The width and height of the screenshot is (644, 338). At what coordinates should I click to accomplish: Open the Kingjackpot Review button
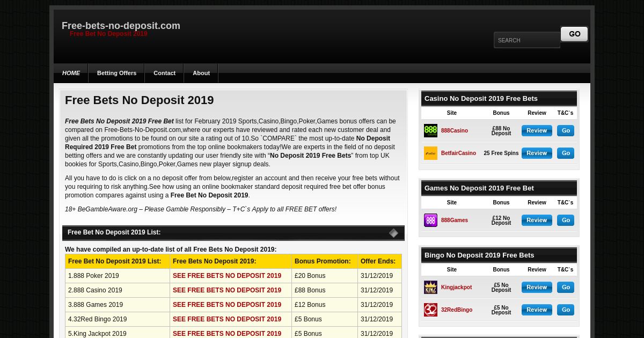tap(537, 287)
